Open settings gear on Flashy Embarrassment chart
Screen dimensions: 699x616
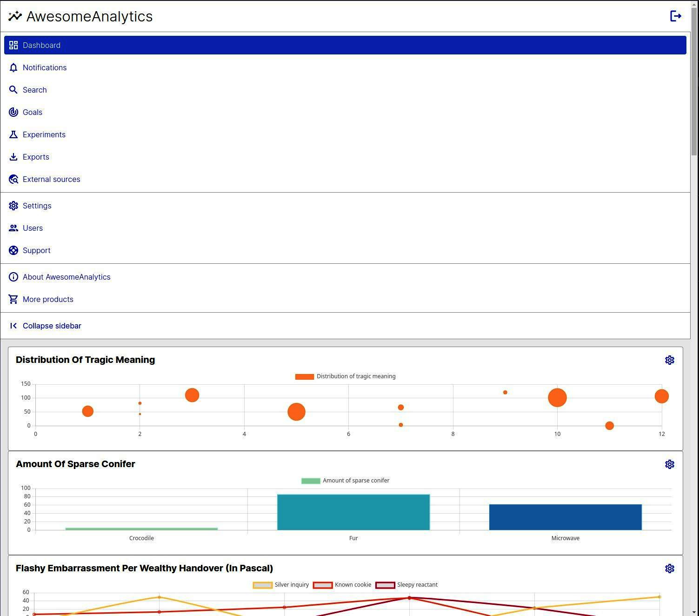670,568
